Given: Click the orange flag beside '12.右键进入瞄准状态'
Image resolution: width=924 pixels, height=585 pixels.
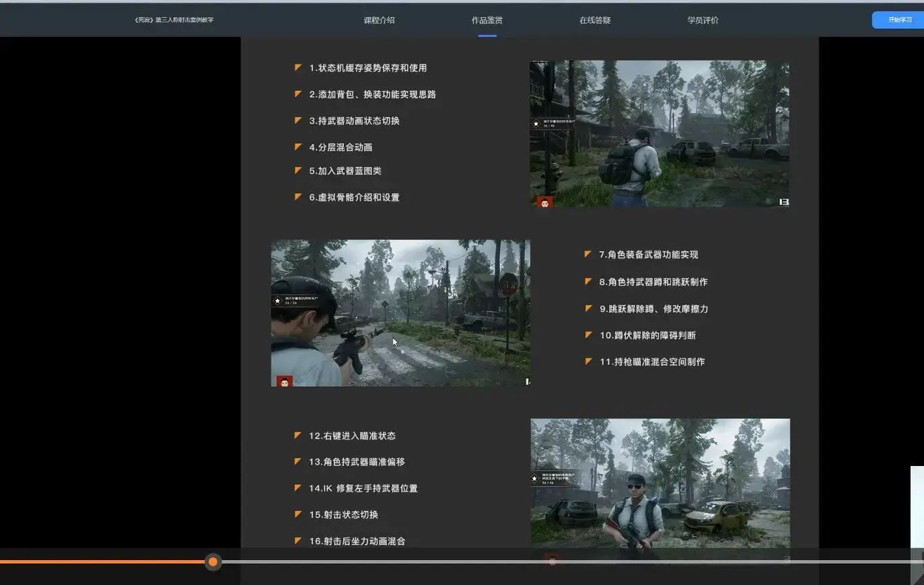Looking at the screenshot, I should (298, 434).
